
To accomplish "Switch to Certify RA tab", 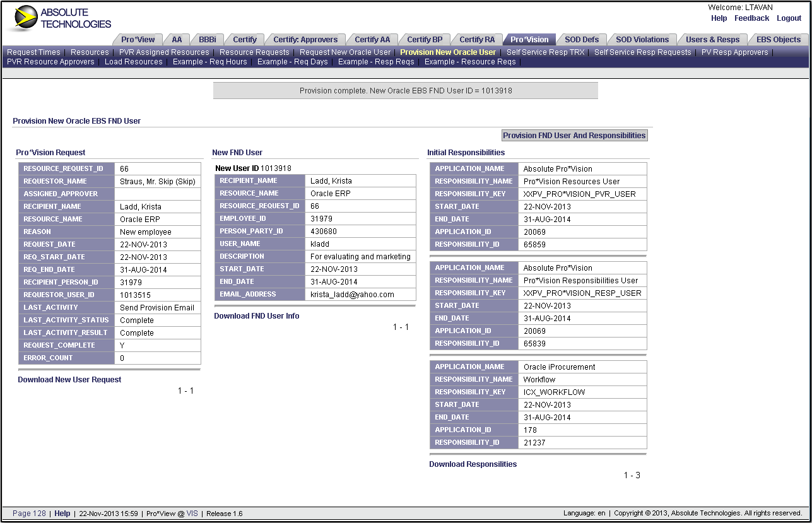I will [x=477, y=39].
